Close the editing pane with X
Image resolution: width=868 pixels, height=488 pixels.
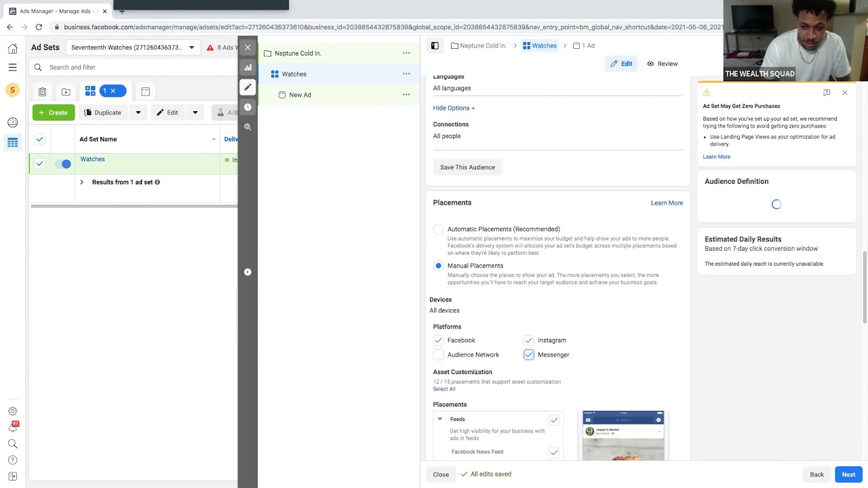248,47
